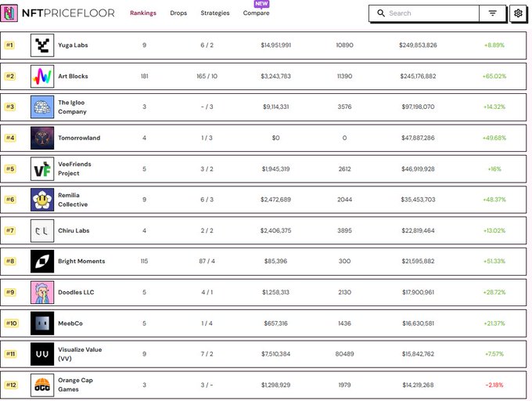Click the MeebCo logo thumbnail

(42, 323)
